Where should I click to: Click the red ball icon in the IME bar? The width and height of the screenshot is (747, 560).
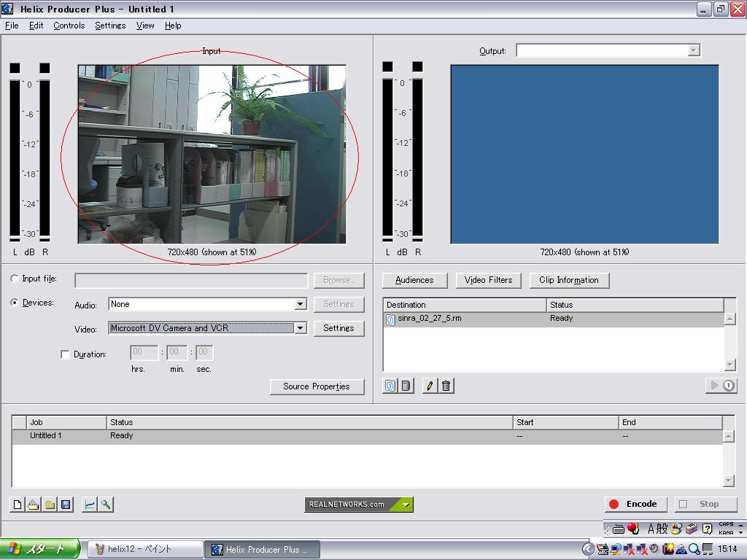tap(632, 529)
